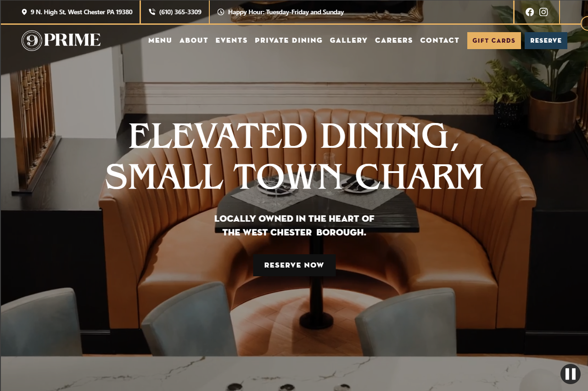Screen dimensions: 588x391
Task: Click the map pin location icon
Action: [24, 12]
